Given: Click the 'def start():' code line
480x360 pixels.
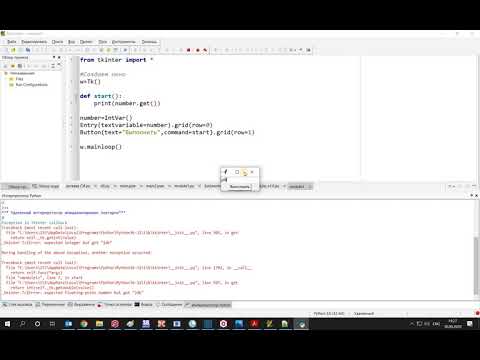Looking at the screenshot, I should tap(101, 96).
